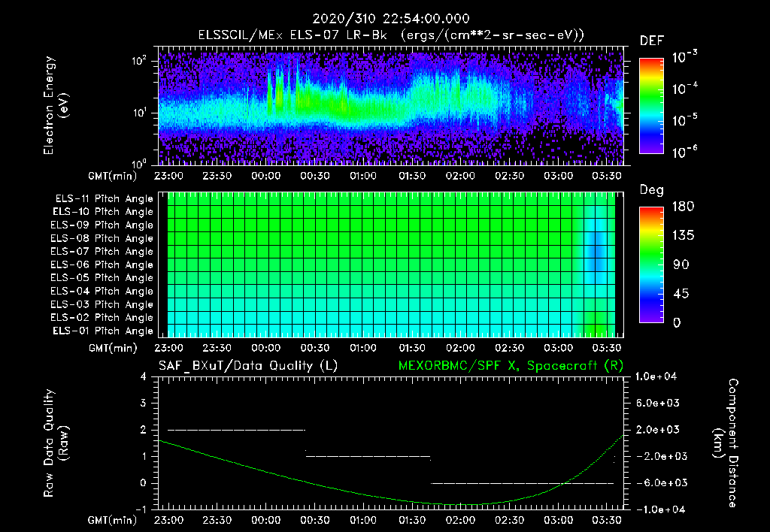770x532 pixels.
Task: Click the data quality line at level 1
Action: pos(368,456)
